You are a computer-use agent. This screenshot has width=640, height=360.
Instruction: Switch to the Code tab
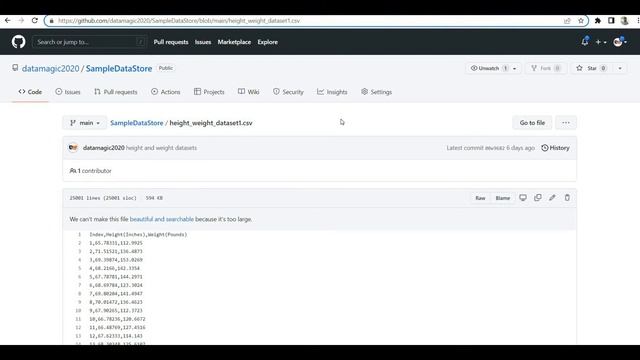tap(30, 92)
